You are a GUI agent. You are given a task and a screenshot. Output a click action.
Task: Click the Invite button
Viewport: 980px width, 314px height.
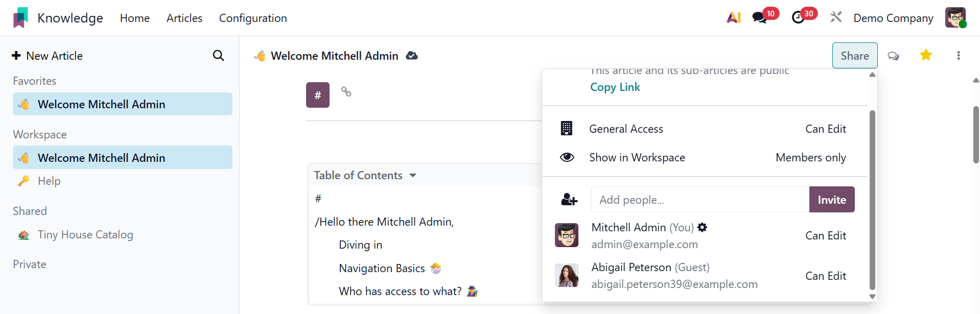click(x=832, y=200)
